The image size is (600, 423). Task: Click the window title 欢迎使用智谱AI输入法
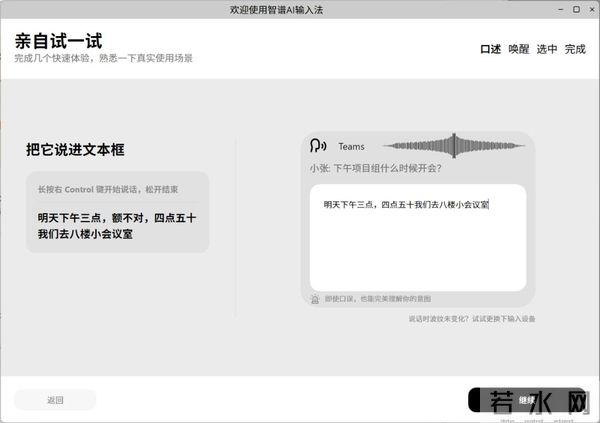click(276, 10)
